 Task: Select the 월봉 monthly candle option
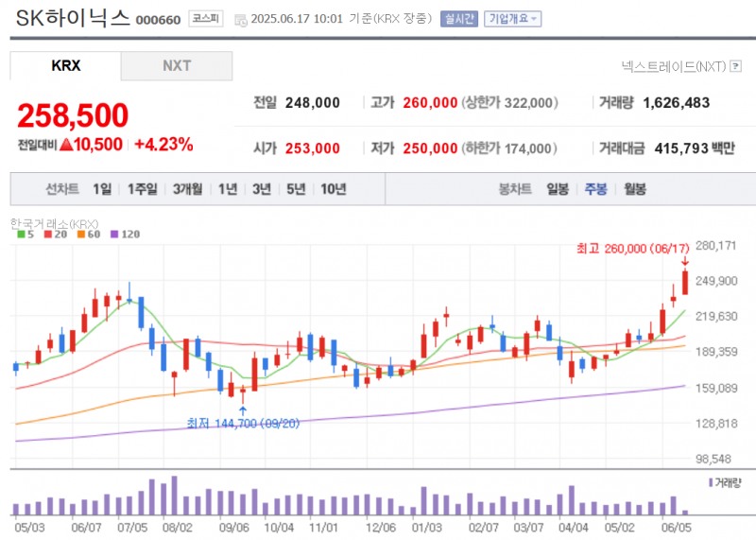(634, 189)
